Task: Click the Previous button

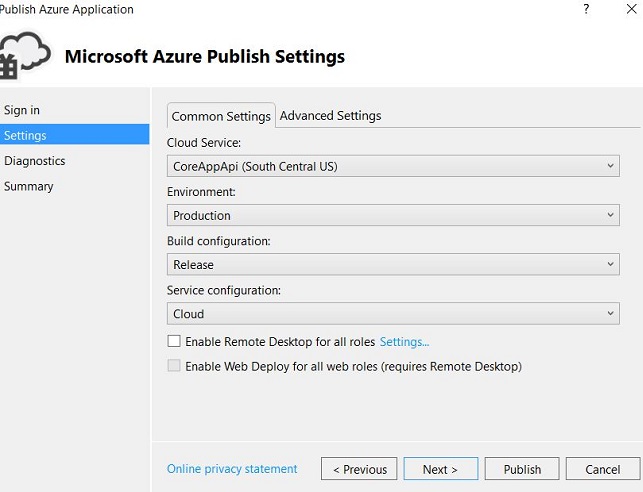Action: (x=359, y=469)
